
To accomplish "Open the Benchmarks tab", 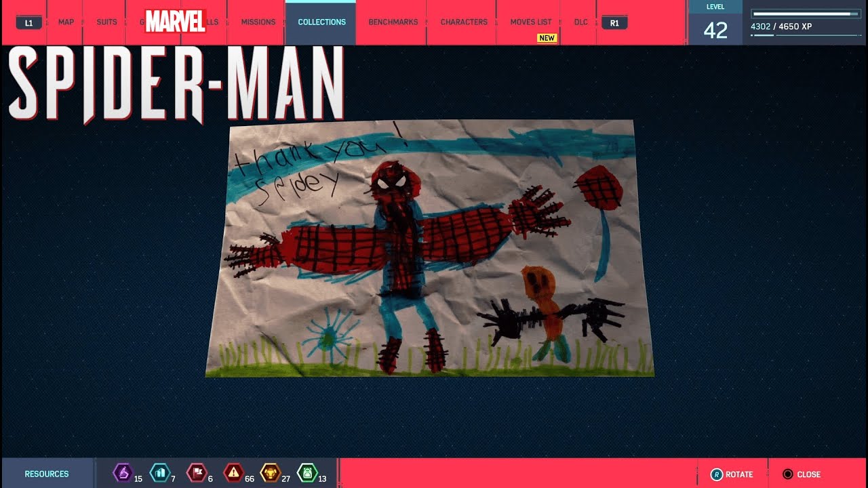I will 393,22.
